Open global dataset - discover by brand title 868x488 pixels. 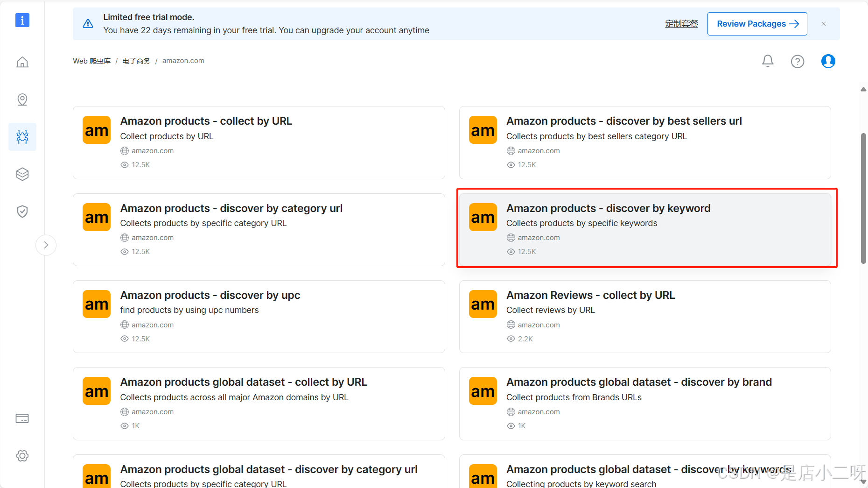coord(639,382)
